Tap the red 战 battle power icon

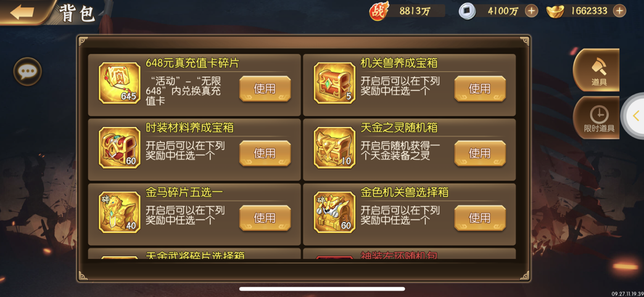tap(379, 11)
